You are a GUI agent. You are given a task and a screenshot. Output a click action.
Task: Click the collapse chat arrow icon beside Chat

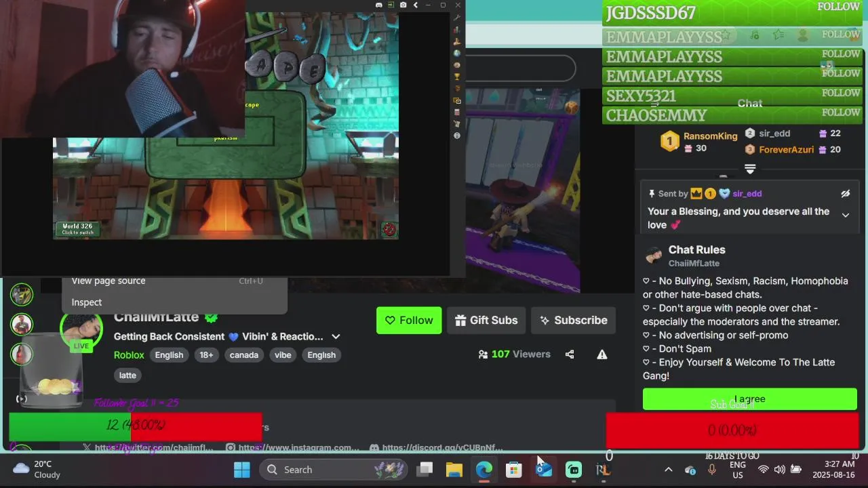pos(656,104)
